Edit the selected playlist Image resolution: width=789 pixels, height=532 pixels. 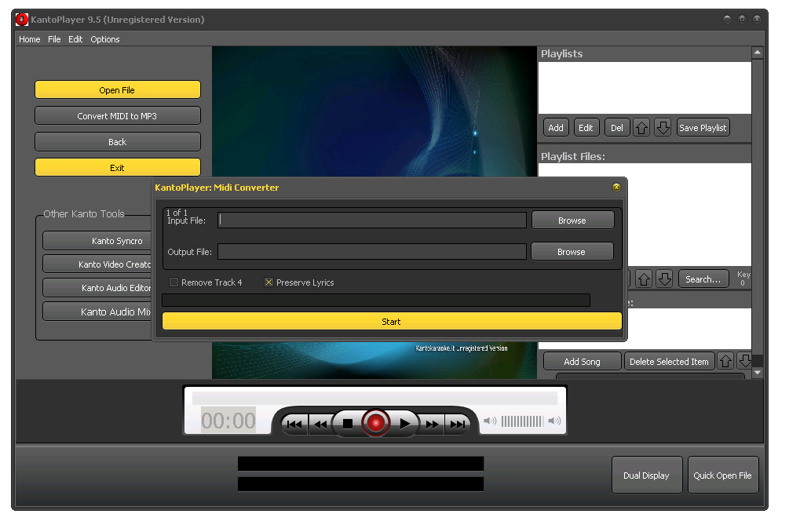(x=586, y=128)
